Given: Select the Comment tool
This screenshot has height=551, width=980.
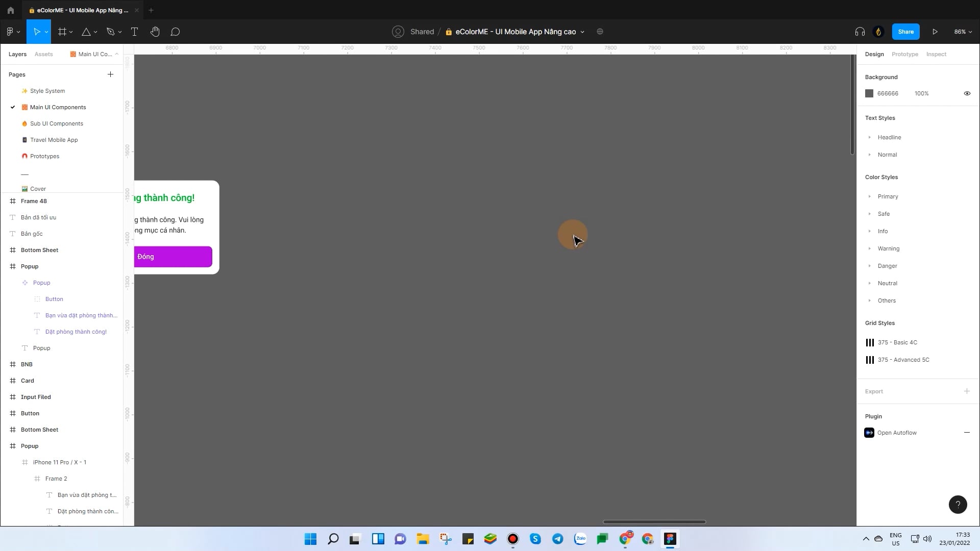Looking at the screenshot, I should (175, 32).
